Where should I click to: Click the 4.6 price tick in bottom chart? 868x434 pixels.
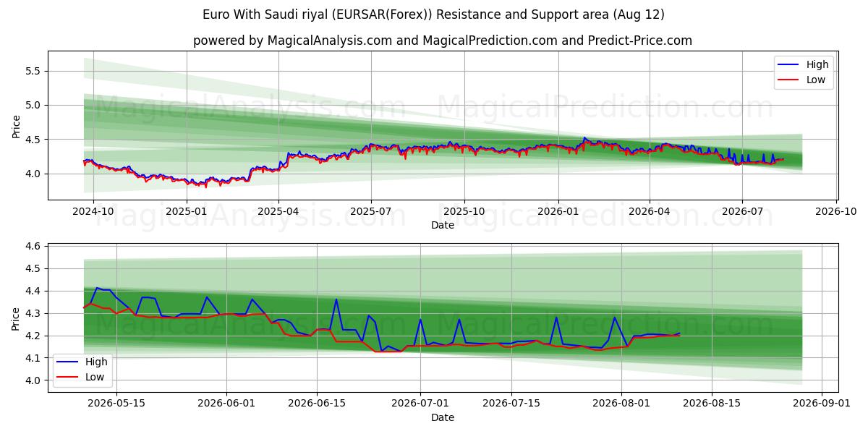click(35, 247)
